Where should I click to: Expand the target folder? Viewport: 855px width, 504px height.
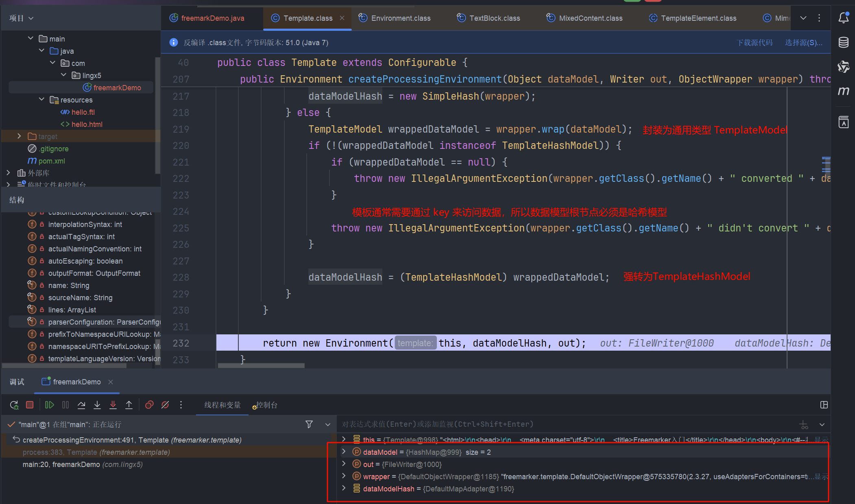(19, 136)
